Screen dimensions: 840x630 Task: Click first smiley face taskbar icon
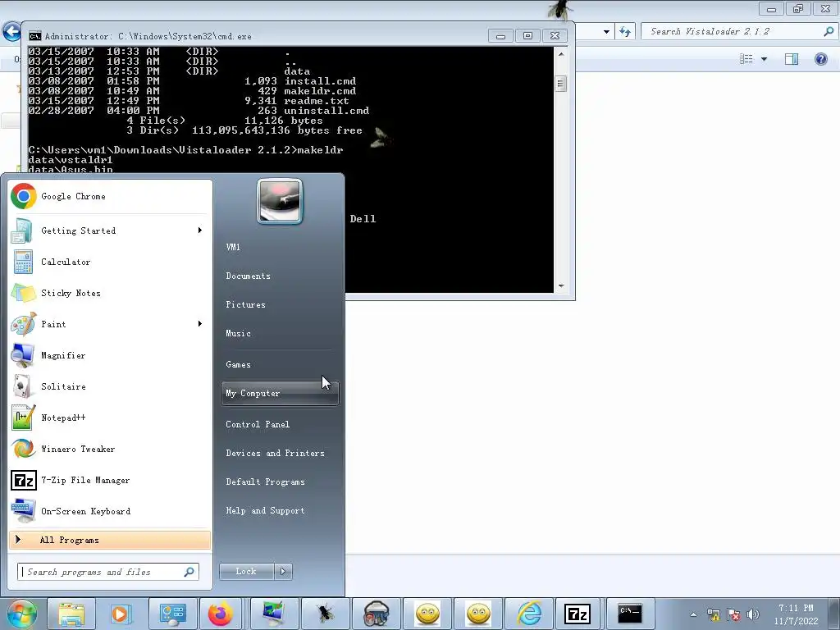[427, 614]
